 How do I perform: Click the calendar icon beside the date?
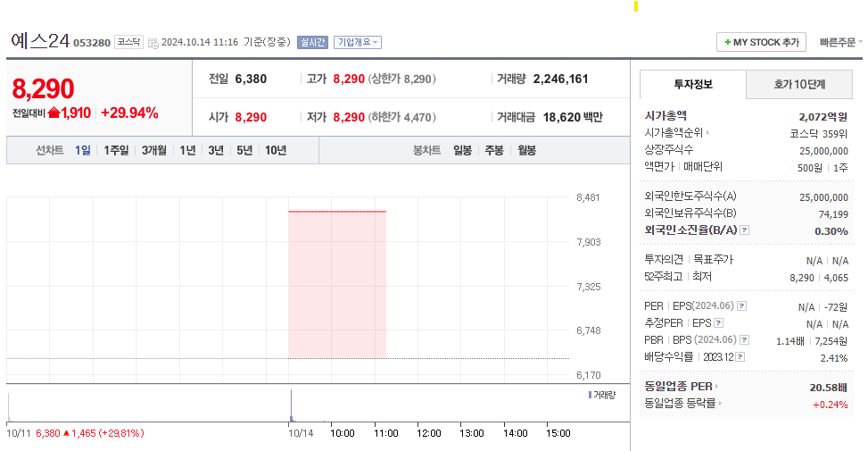[x=153, y=43]
